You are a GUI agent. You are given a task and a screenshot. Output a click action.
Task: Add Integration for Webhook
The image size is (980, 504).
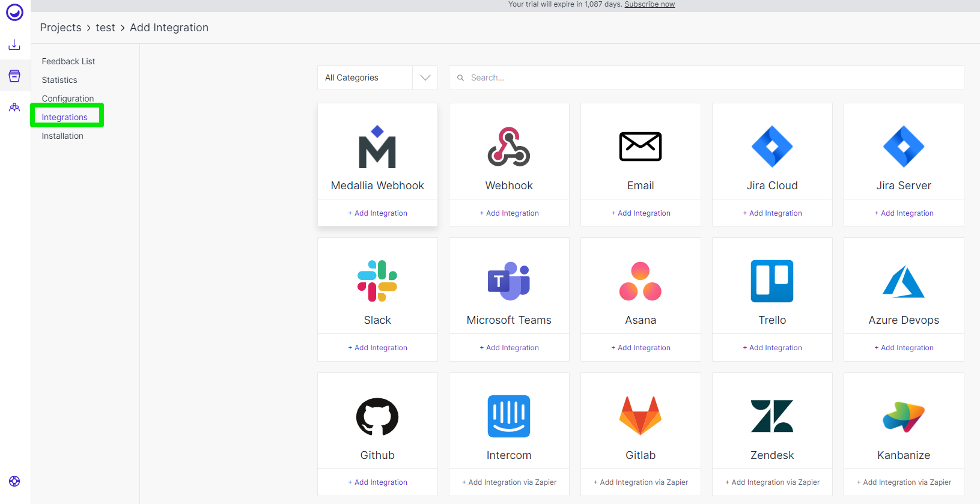(x=509, y=213)
